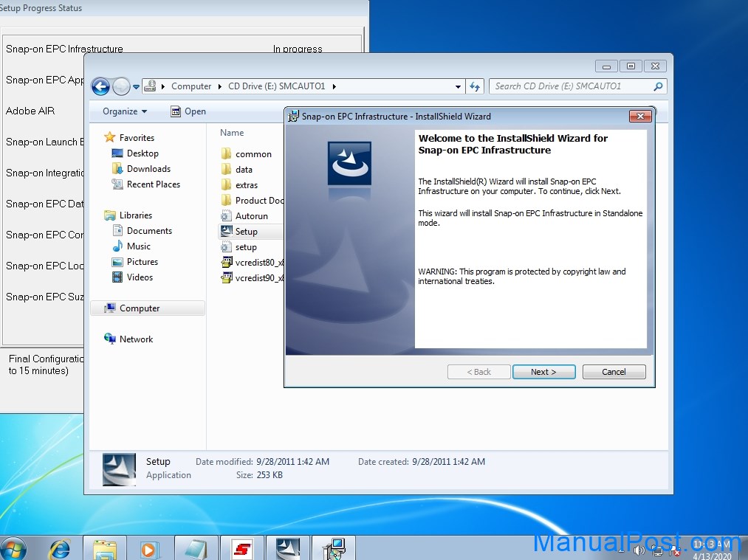
Task: Click the Explorer forward navigation arrow
Action: pos(121,86)
